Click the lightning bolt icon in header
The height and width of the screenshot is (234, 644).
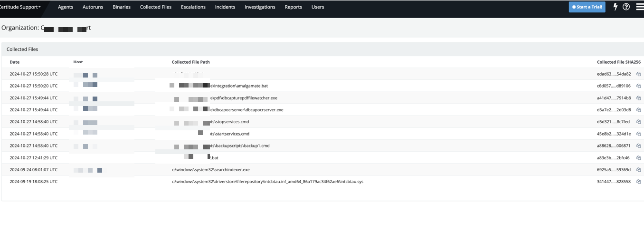(x=616, y=7)
